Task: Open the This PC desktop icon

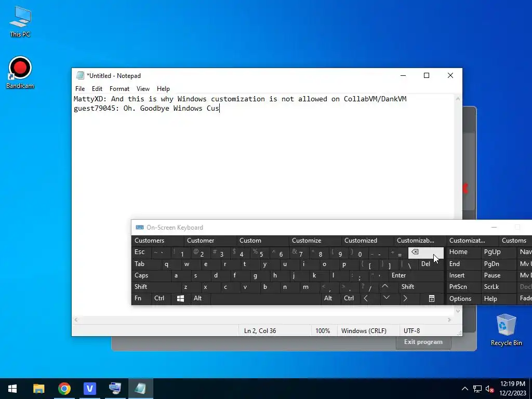Action: click(20, 21)
